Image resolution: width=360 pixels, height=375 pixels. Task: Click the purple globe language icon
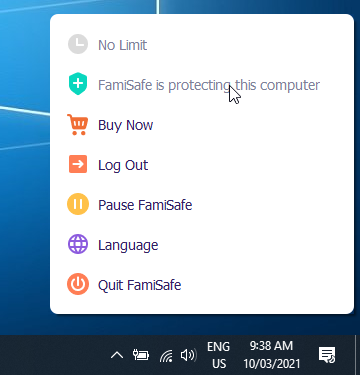78,244
